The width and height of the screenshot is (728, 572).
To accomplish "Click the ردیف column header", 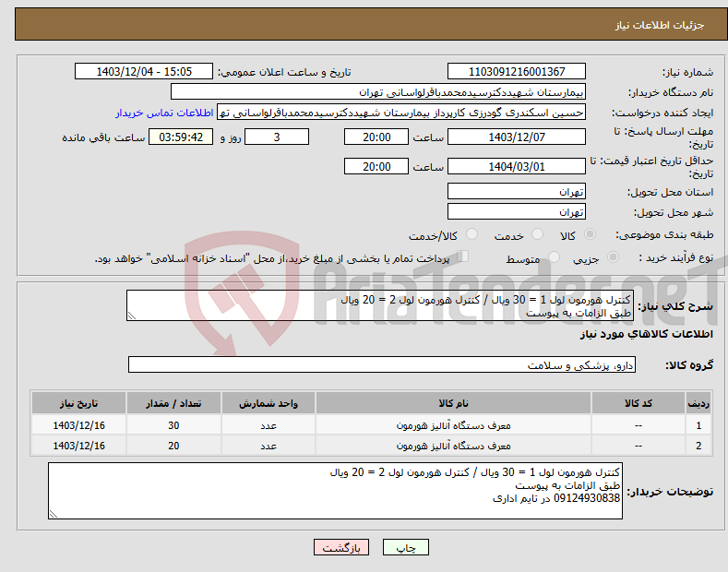I will pyautogui.click(x=698, y=403).
